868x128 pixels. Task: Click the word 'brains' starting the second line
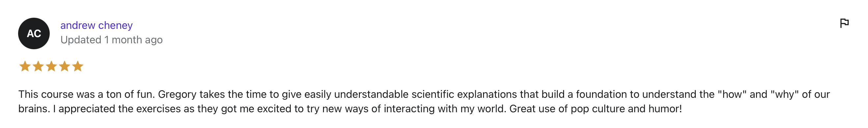(33, 109)
